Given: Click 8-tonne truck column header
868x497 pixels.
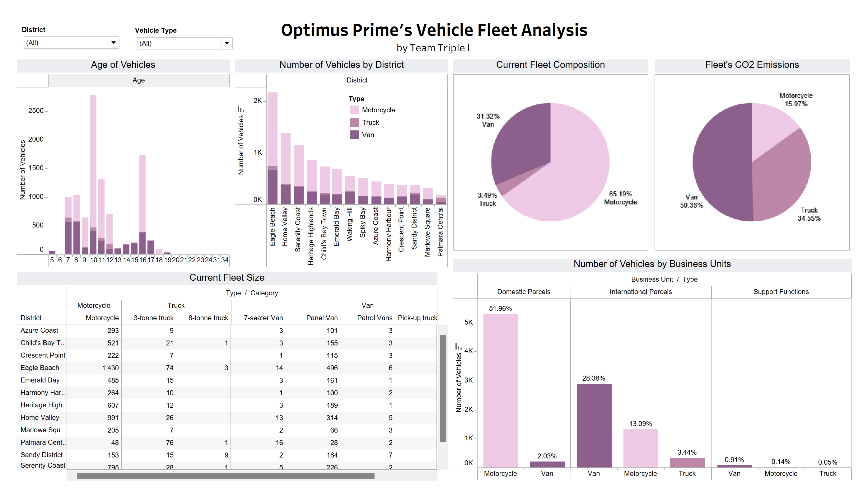Looking at the screenshot, I should (208, 318).
